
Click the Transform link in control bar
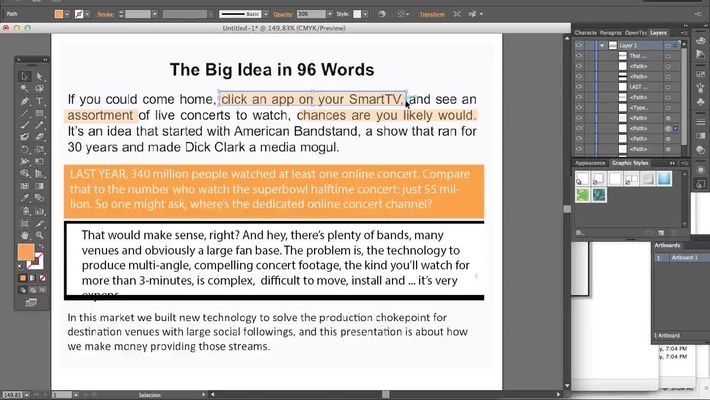(x=432, y=14)
